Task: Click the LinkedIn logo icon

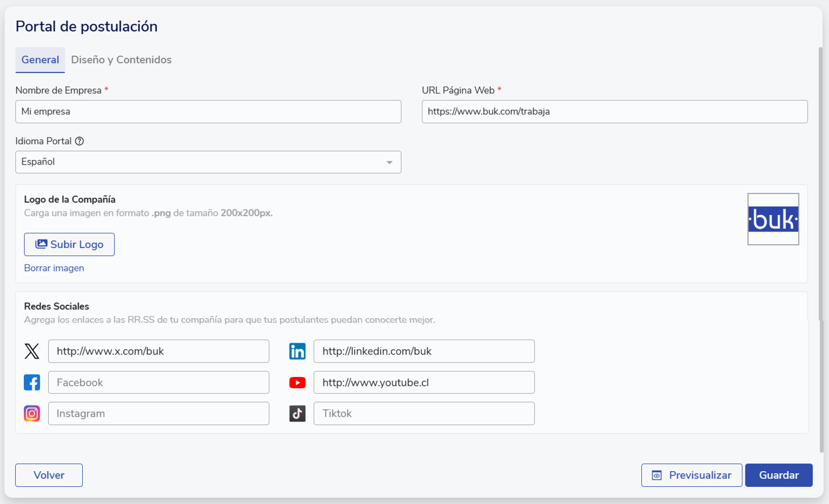Action: (x=297, y=352)
